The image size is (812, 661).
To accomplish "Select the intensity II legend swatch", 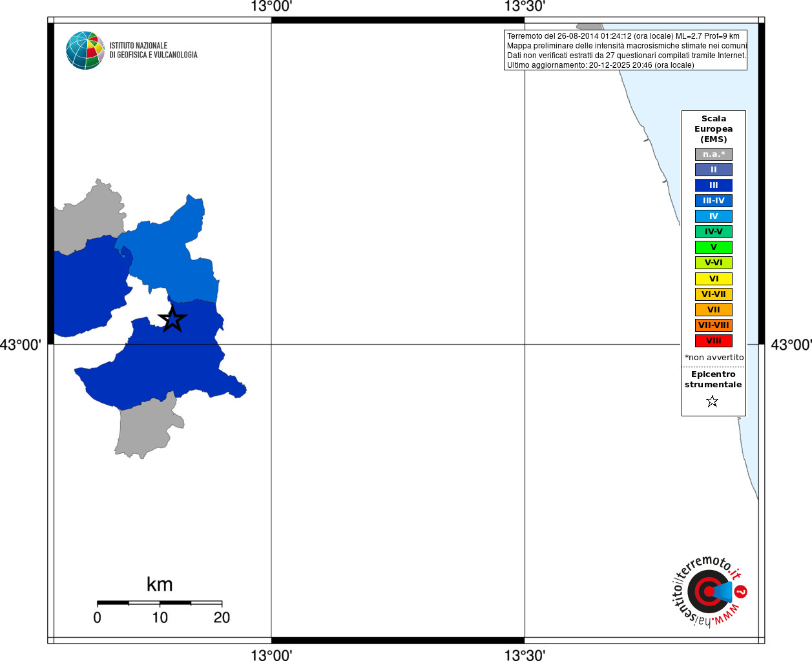I will 714,170.
